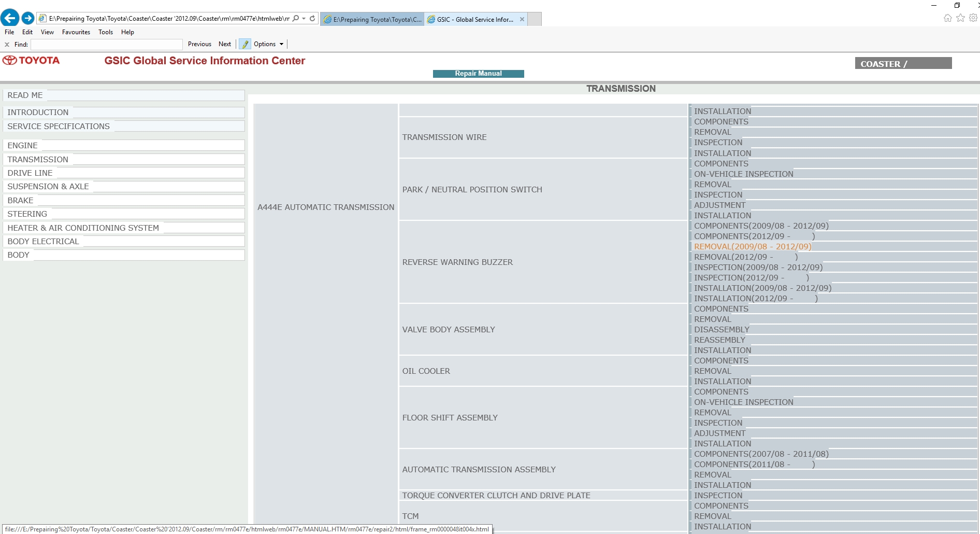Select PARK / NEUTRAL POSITION SWITCH row
Screen dimensions: 980x534
pyautogui.click(x=543, y=189)
